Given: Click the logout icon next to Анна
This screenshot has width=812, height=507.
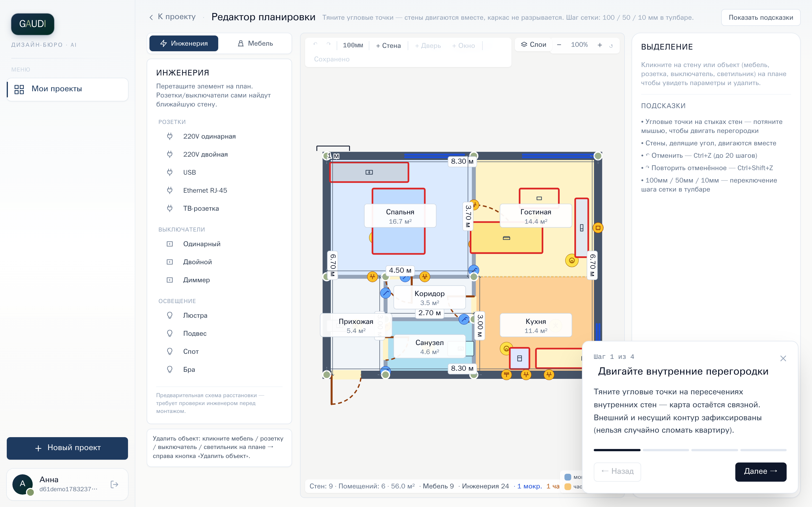Looking at the screenshot, I should (114, 484).
